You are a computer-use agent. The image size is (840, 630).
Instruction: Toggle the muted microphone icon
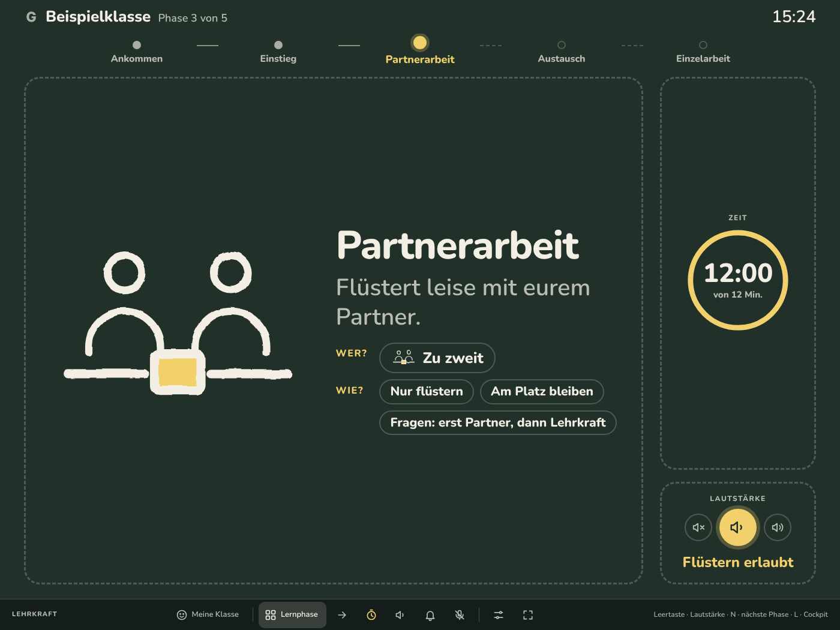point(460,615)
